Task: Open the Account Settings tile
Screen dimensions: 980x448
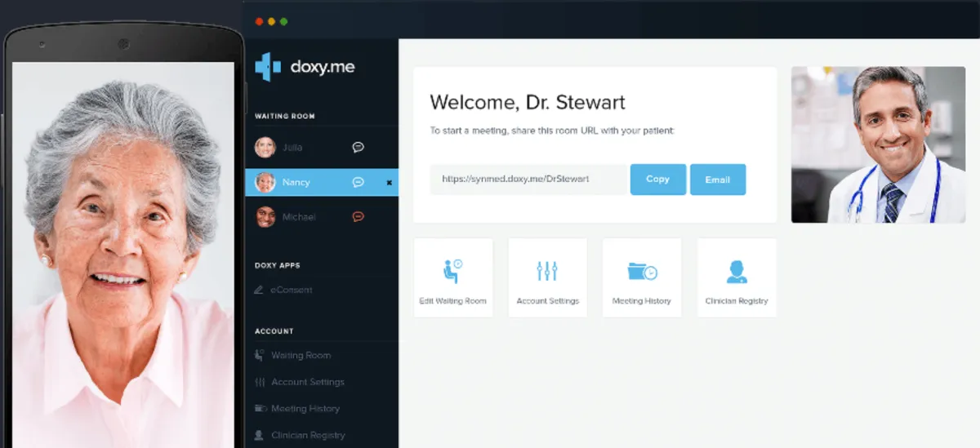Action: pos(547,277)
